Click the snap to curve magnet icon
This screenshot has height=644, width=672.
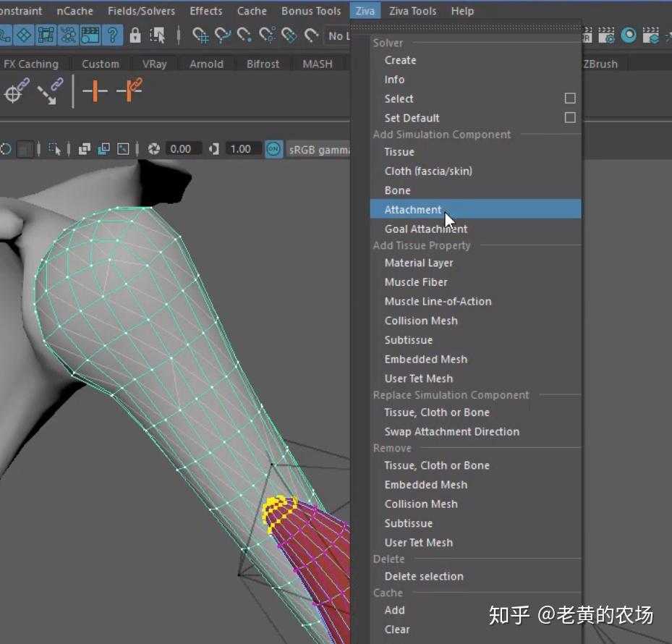pyautogui.click(x=224, y=35)
